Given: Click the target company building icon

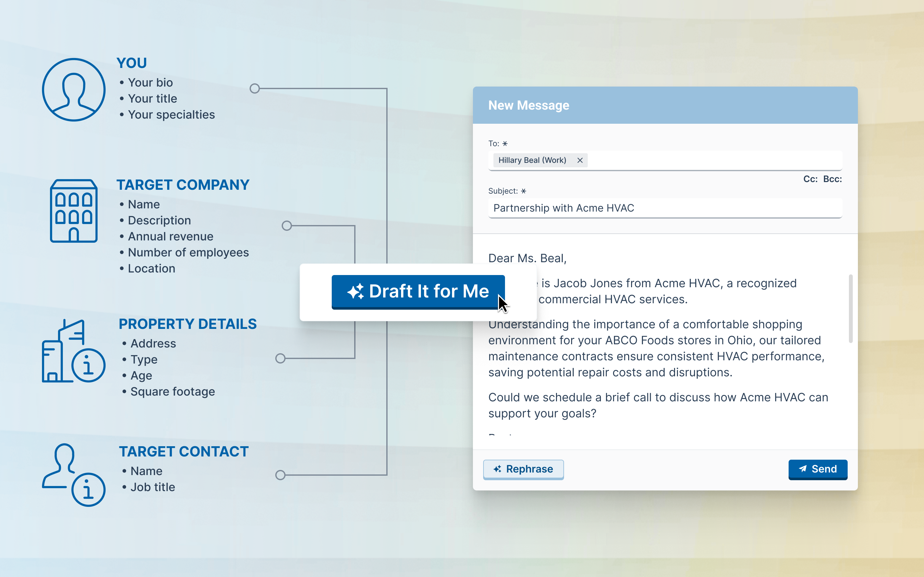Looking at the screenshot, I should point(74,211).
